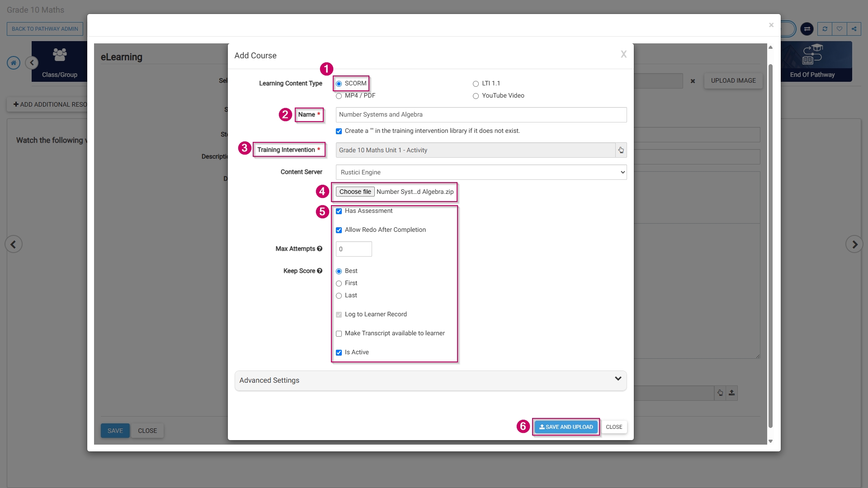Select Best for Keep Score
Image resolution: width=868 pixels, height=488 pixels.
click(x=339, y=271)
